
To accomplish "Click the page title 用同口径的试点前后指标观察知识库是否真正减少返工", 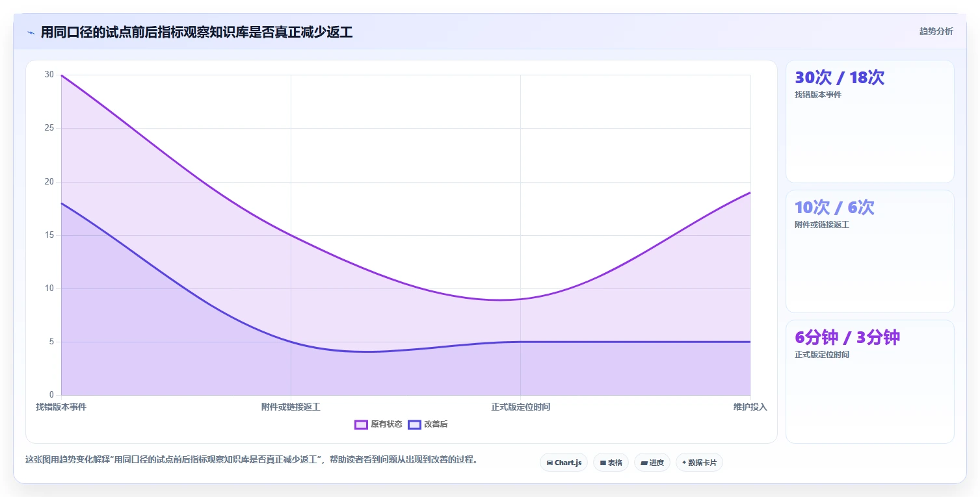I will [196, 32].
